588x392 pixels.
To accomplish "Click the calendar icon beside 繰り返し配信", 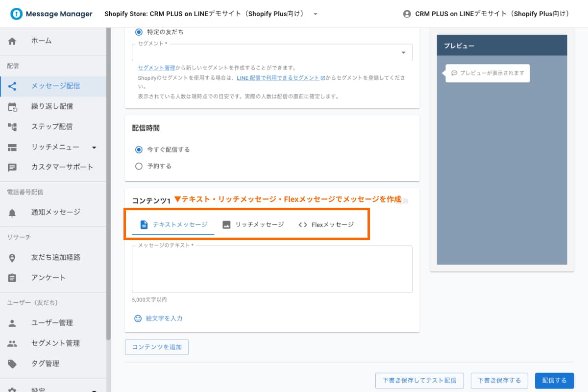I will coord(12,106).
